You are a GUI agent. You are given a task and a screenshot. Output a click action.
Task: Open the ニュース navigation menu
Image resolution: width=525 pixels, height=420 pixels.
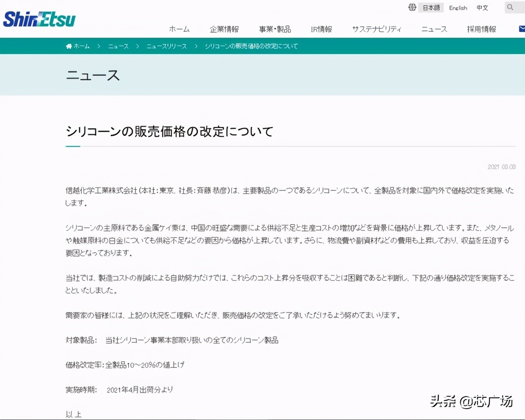coord(434,29)
